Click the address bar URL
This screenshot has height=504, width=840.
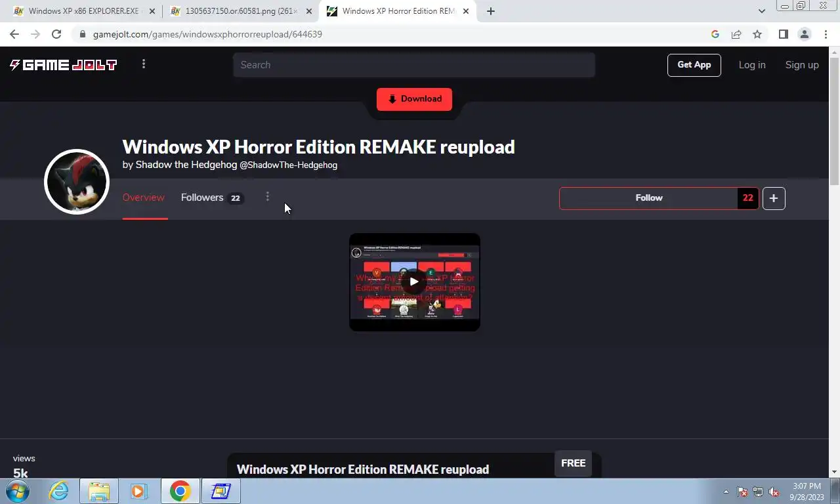207,34
